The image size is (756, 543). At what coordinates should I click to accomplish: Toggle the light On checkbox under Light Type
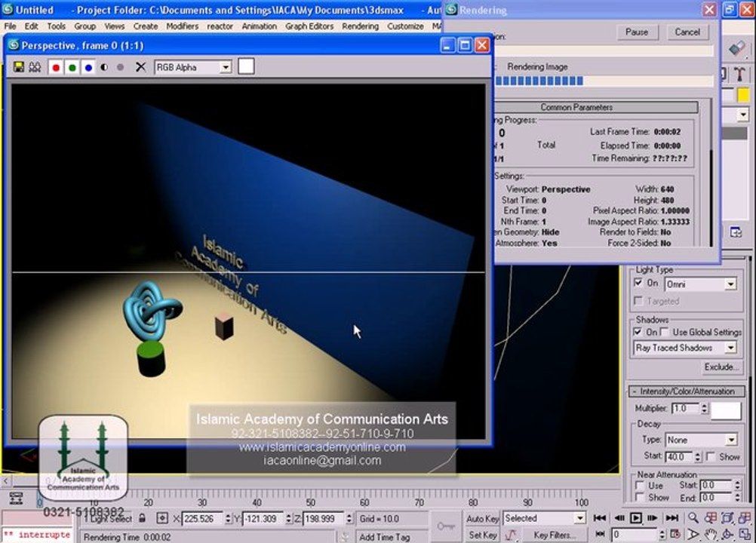[x=638, y=283]
